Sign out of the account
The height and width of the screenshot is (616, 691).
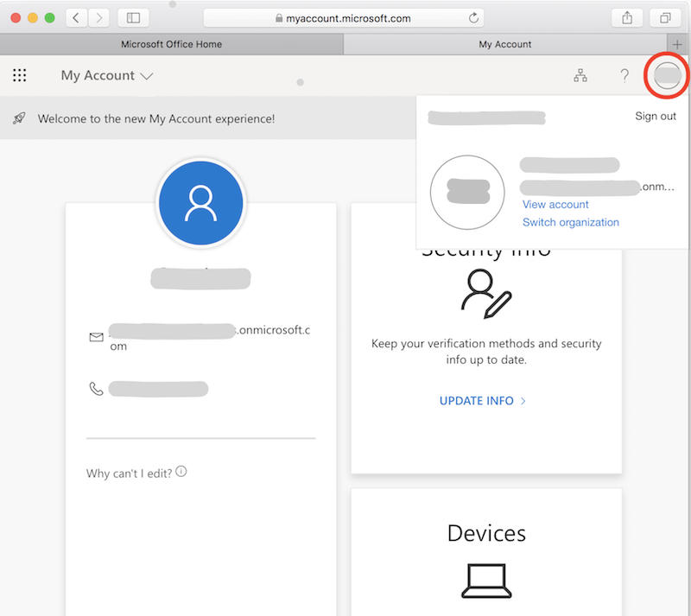656,115
